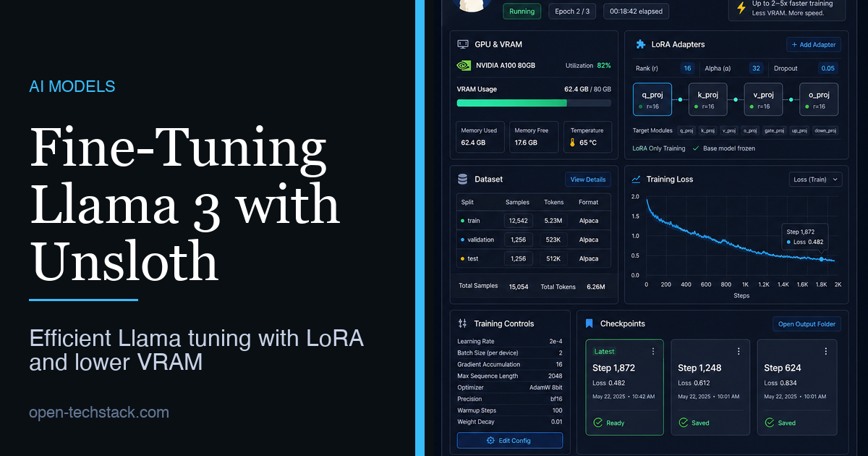Select the q_proj adapter node
The height and width of the screenshot is (456, 868).
(652, 99)
